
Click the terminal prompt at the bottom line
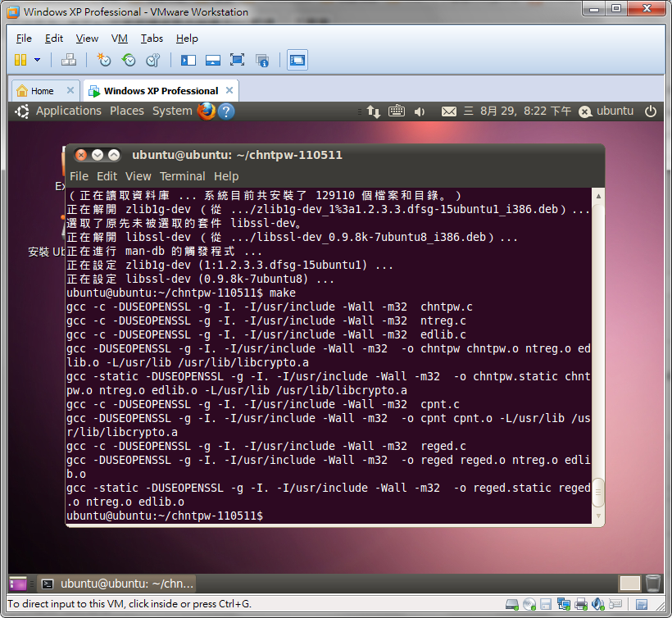(x=165, y=516)
